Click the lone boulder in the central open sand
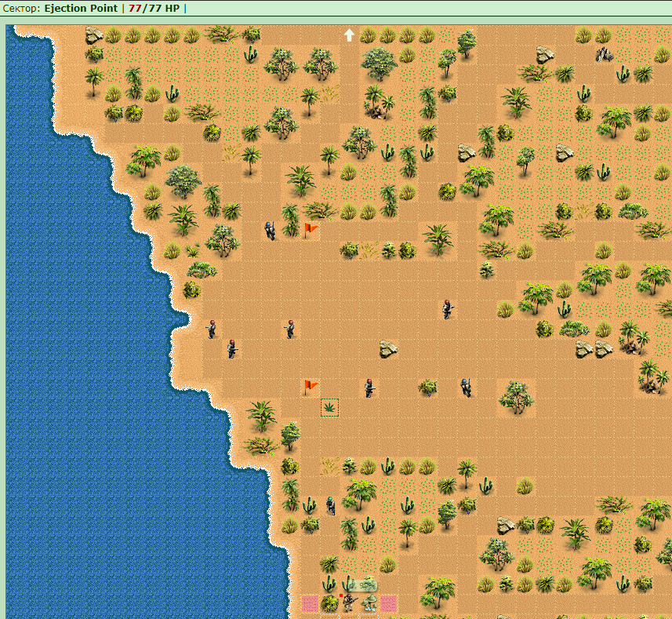This screenshot has height=619, width=672. pyautogui.click(x=388, y=349)
